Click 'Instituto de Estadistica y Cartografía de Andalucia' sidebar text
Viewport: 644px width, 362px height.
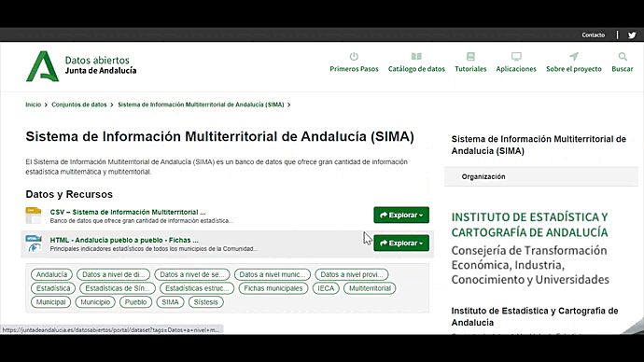point(535,316)
